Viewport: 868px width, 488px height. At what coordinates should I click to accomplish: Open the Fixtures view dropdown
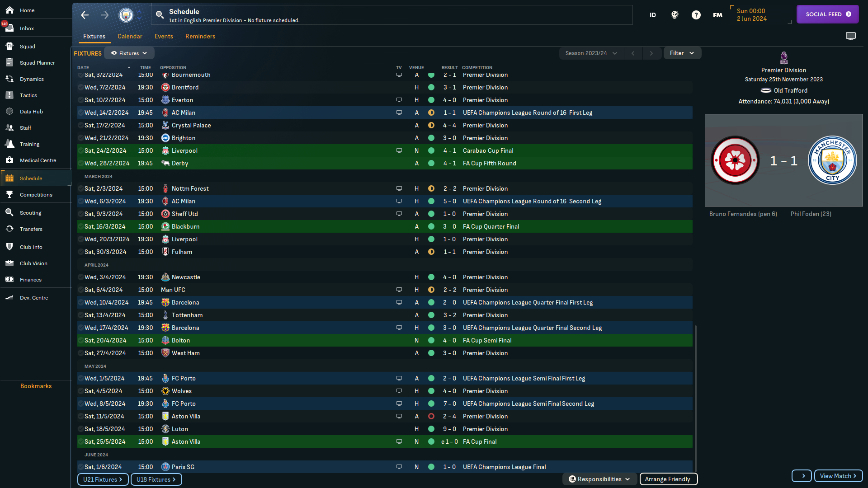[x=129, y=53]
